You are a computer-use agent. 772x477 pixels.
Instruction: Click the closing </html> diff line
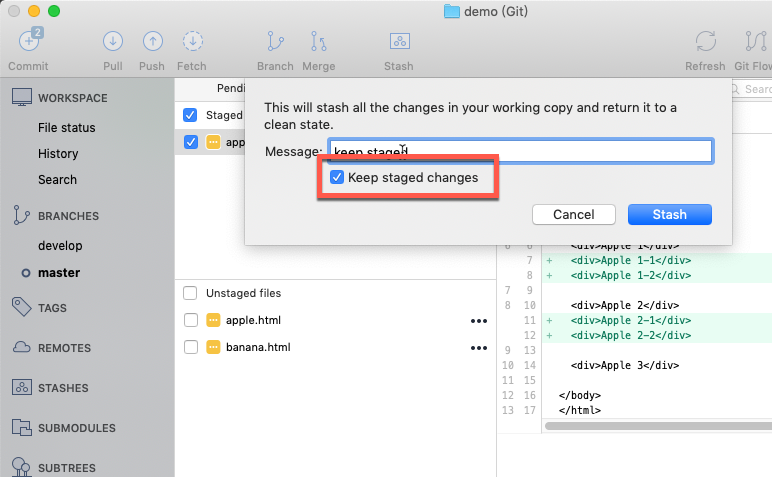(579, 410)
